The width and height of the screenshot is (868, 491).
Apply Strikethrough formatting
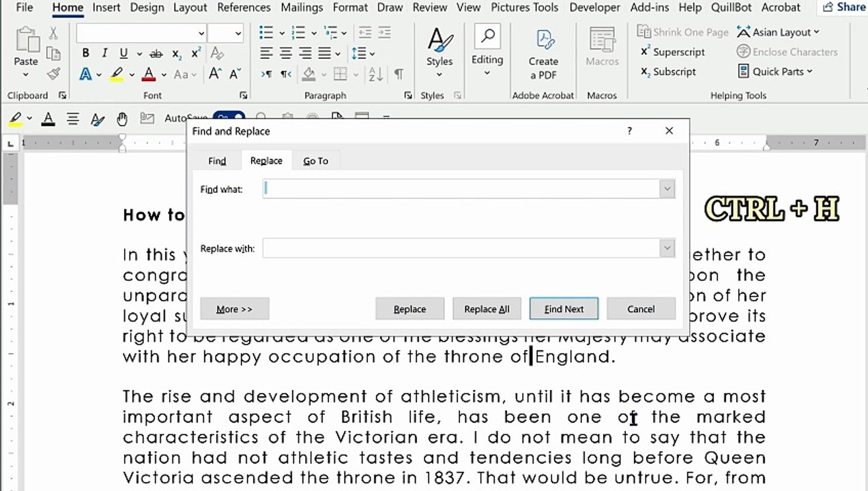156,53
